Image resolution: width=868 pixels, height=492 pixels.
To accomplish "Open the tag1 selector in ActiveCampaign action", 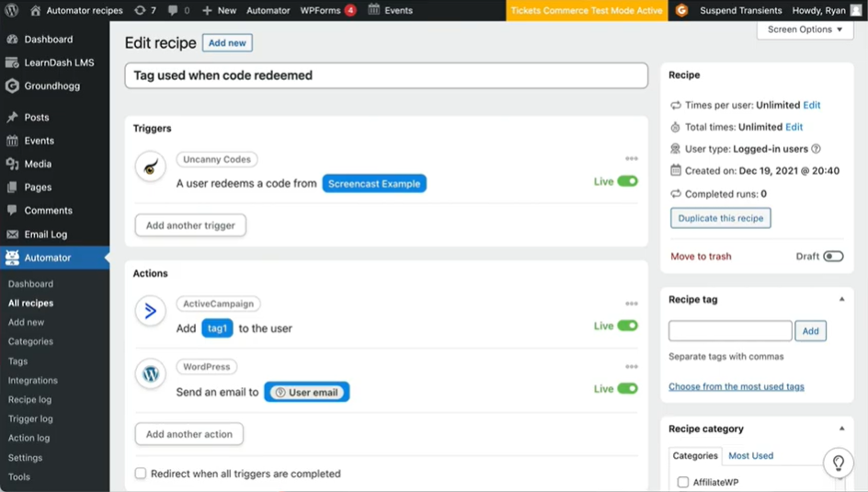I will 217,328.
